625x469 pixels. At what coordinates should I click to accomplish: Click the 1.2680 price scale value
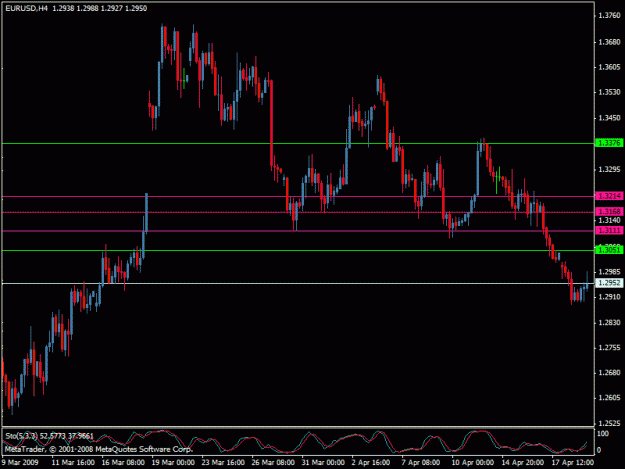click(x=609, y=373)
